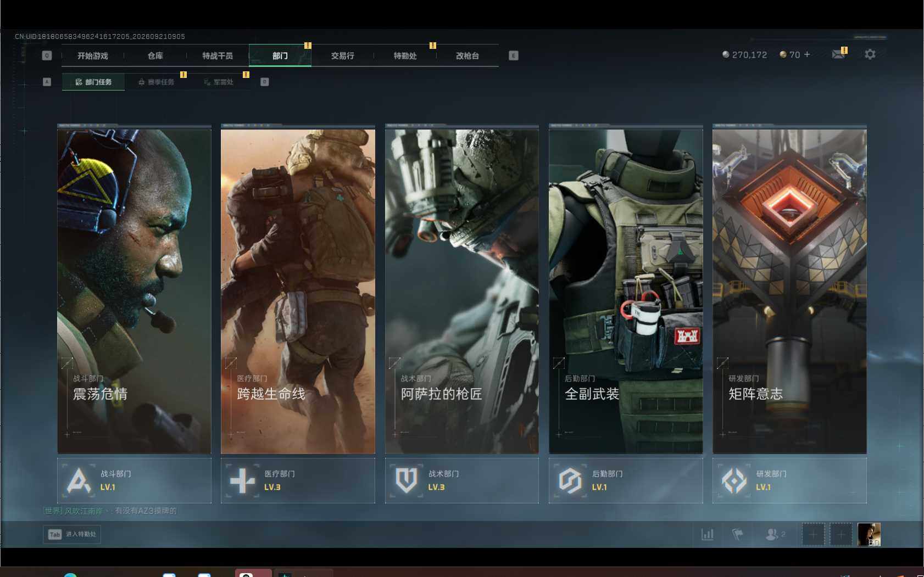Open the player avatar portrait
The height and width of the screenshot is (577, 924).
click(x=869, y=534)
